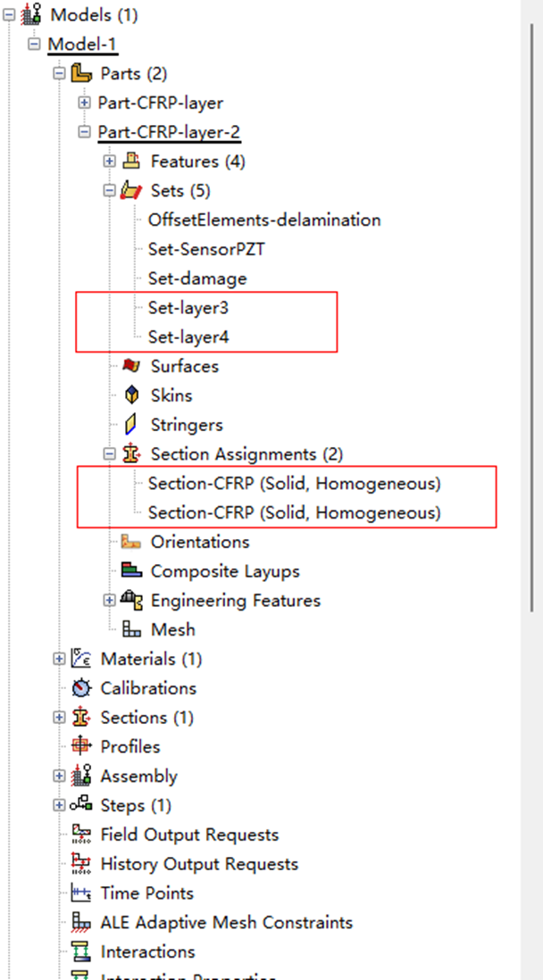Click the Skins cube icon
Image resolution: width=543 pixels, height=980 pixels.
pos(131,395)
